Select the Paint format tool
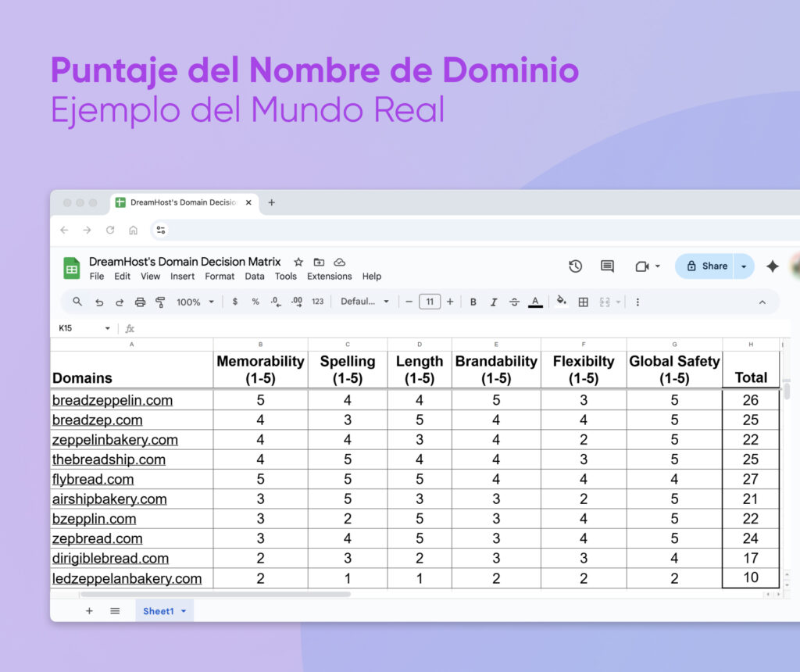Image resolution: width=800 pixels, height=672 pixels. [160, 301]
